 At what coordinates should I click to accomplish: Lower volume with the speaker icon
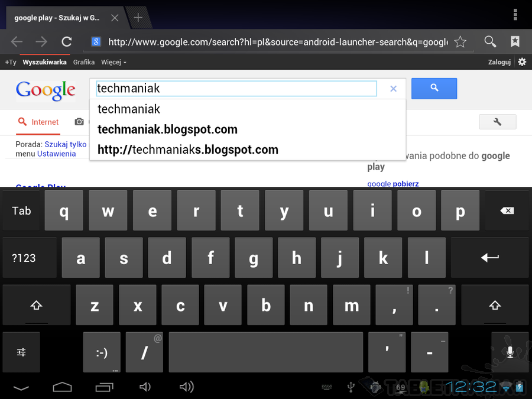(145, 387)
